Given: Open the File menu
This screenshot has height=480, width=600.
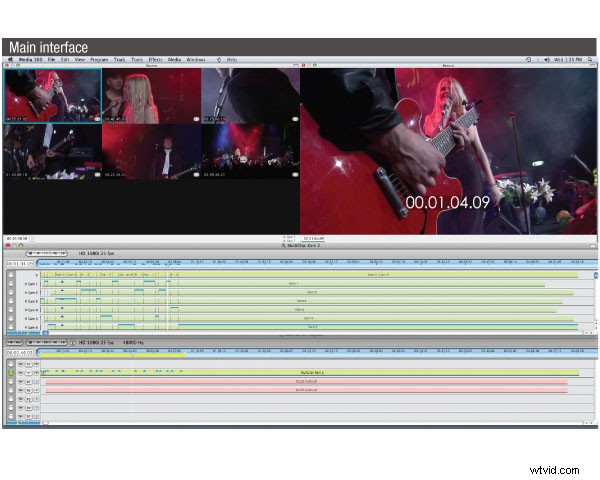Looking at the screenshot, I should pos(51,60).
